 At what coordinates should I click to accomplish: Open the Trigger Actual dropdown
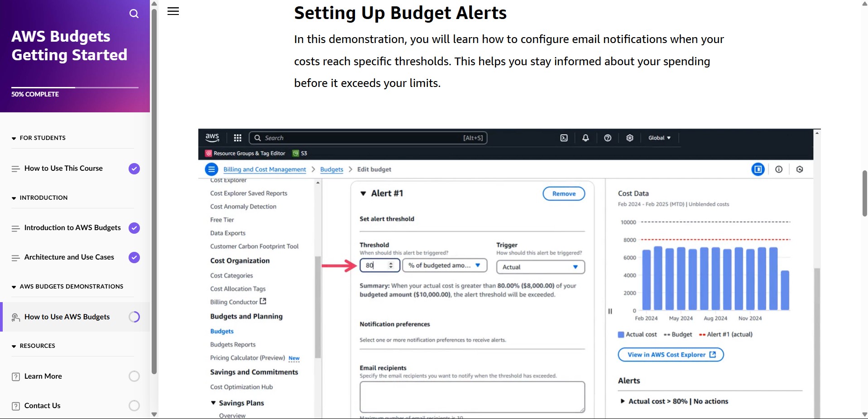540,267
